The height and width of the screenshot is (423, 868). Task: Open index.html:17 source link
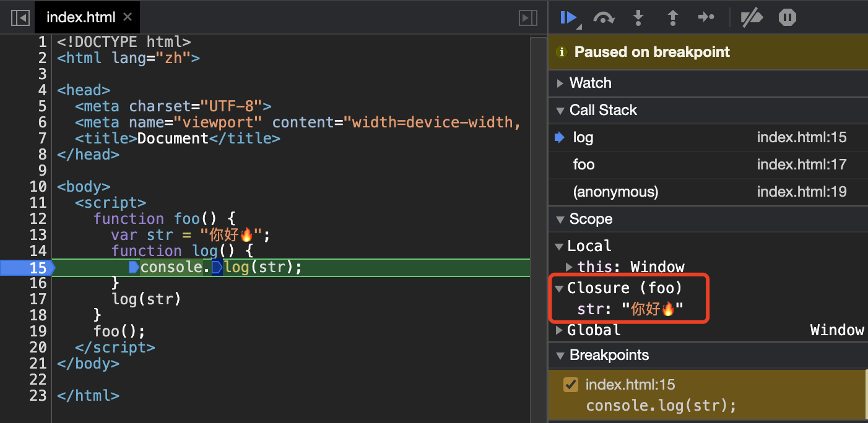point(802,164)
